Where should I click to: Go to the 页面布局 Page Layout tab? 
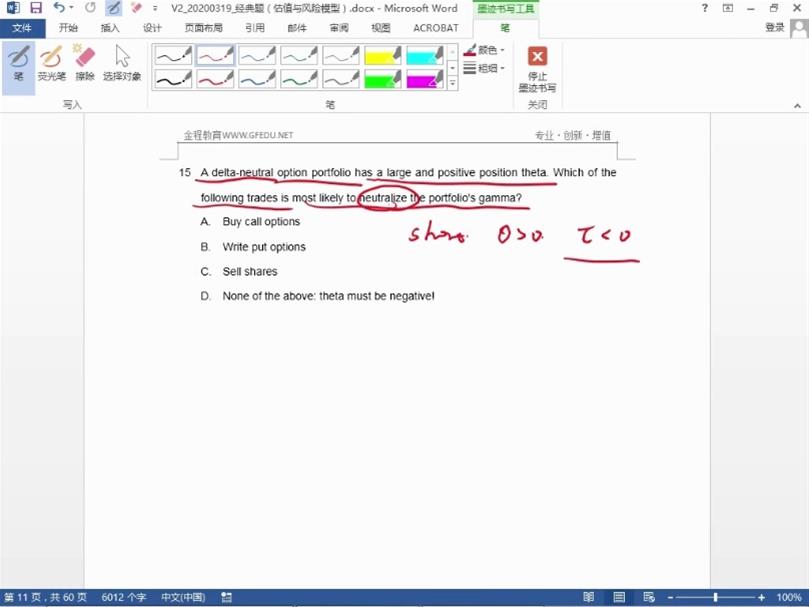tap(203, 28)
